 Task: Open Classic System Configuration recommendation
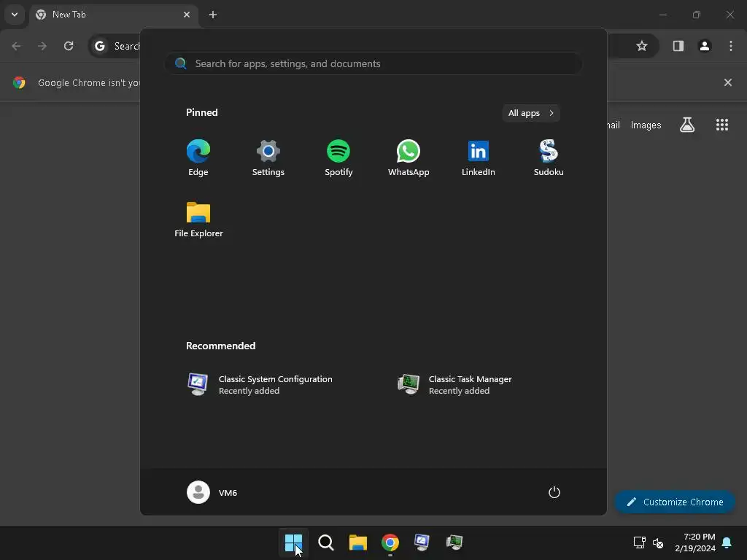[x=260, y=385]
